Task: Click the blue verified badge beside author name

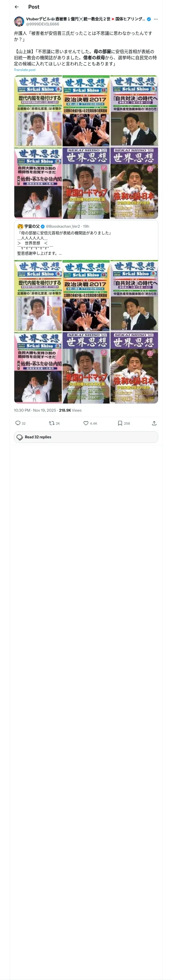Action: 149,19
